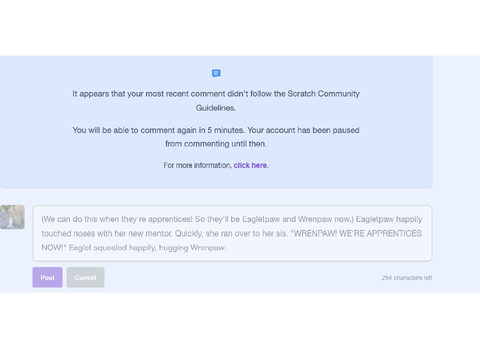Click 'Your account has been paused' text
480x360 pixels.
[x=303, y=130]
